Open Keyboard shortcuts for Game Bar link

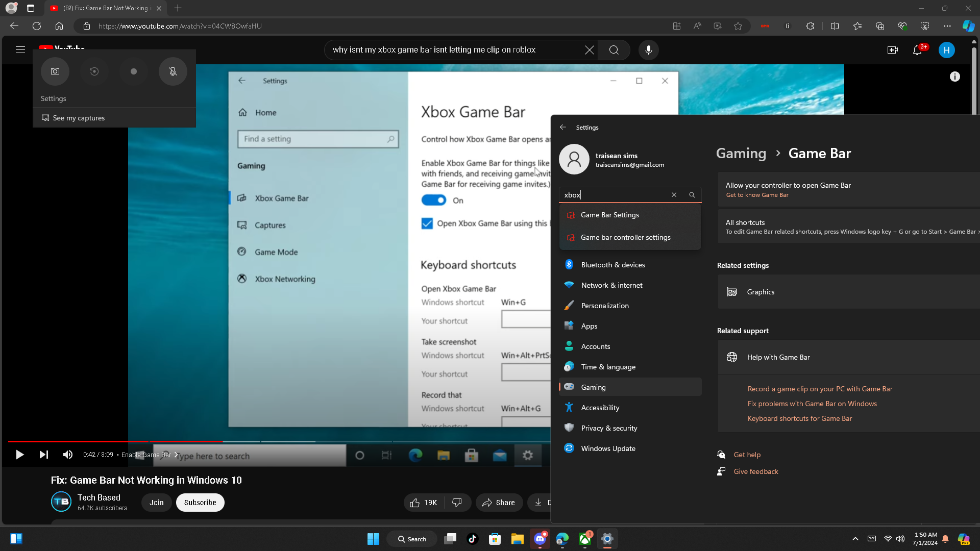click(x=800, y=418)
